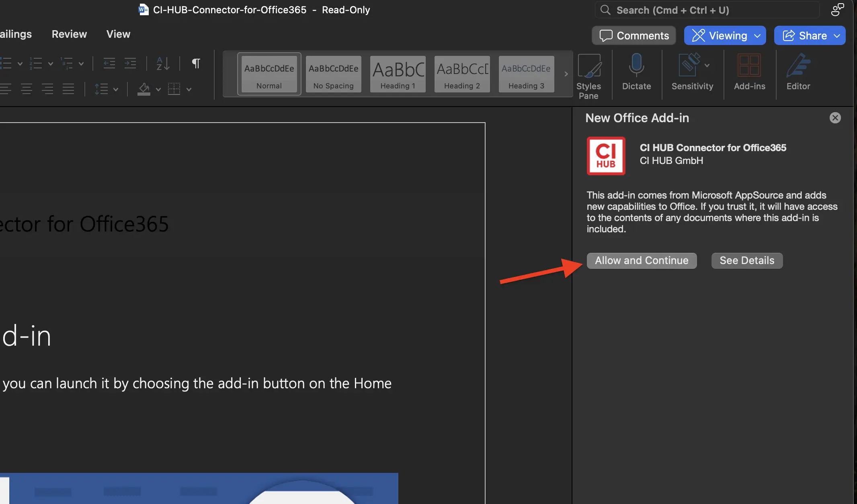
Task: Apply the Heading 1 style
Action: tap(398, 74)
